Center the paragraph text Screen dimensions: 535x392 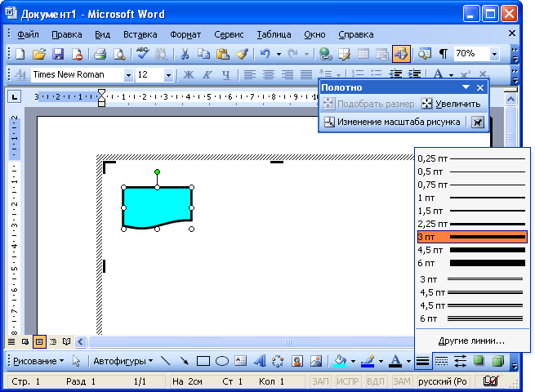click(269, 74)
